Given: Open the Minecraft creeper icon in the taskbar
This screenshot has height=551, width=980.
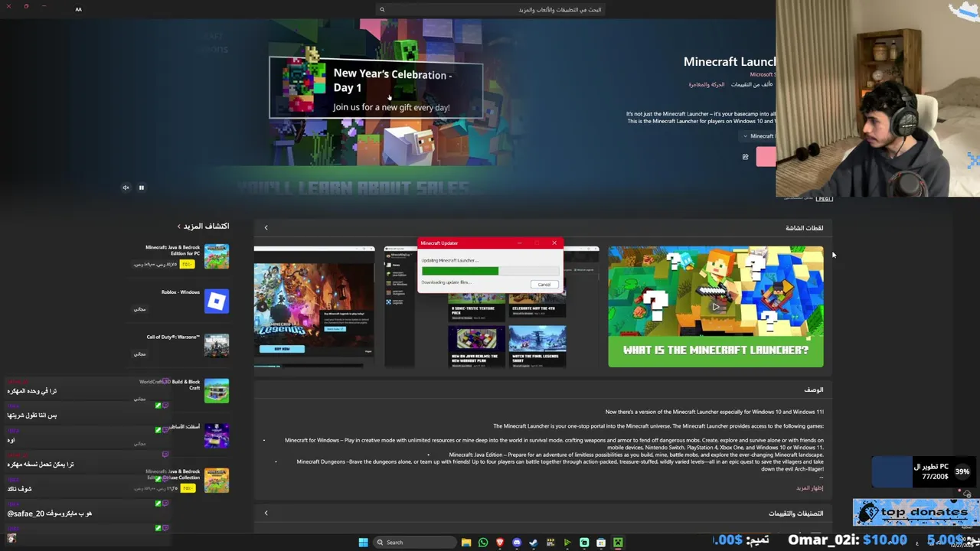Looking at the screenshot, I should pos(618,543).
